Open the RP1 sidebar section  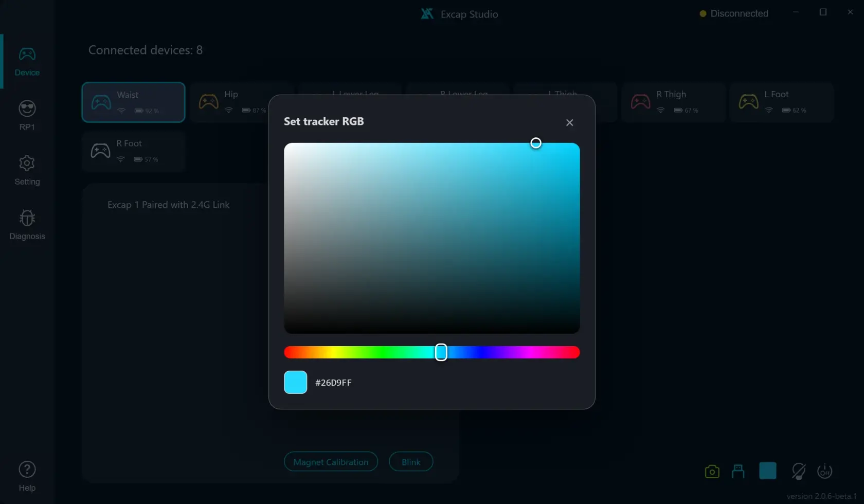(x=27, y=116)
